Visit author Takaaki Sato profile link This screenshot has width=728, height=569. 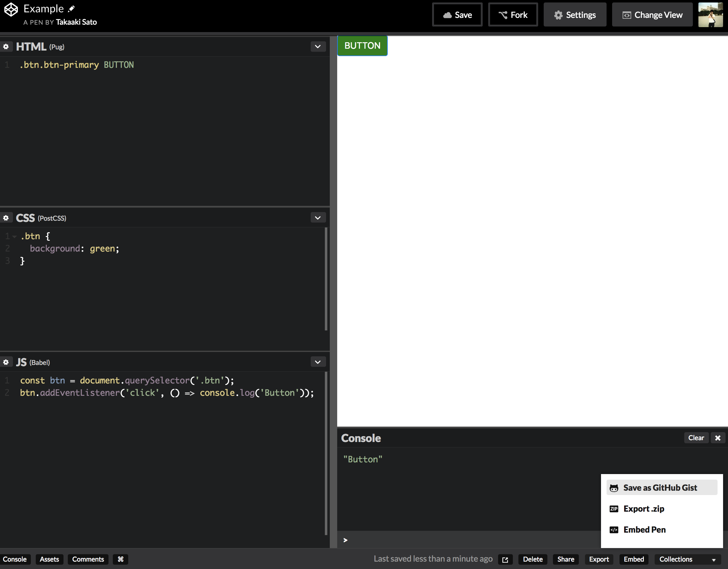click(76, 22)
